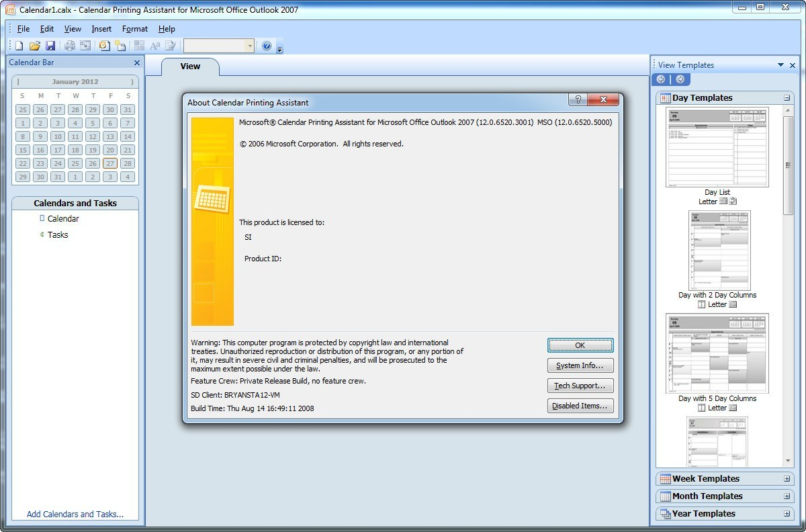Select January 1 in mini calendar
Screen dimensions: 806x532
pos(23,123)
